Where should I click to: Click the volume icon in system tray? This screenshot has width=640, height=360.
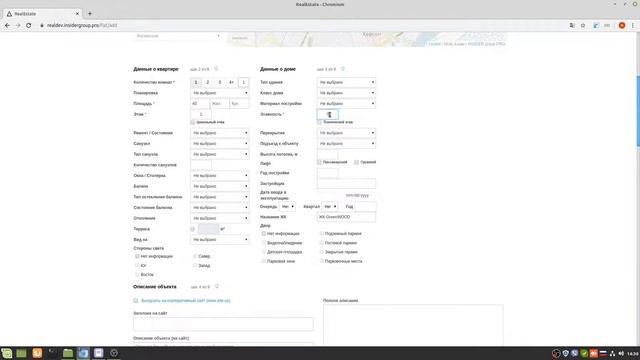pyautogui.click(x=621, y=353)
